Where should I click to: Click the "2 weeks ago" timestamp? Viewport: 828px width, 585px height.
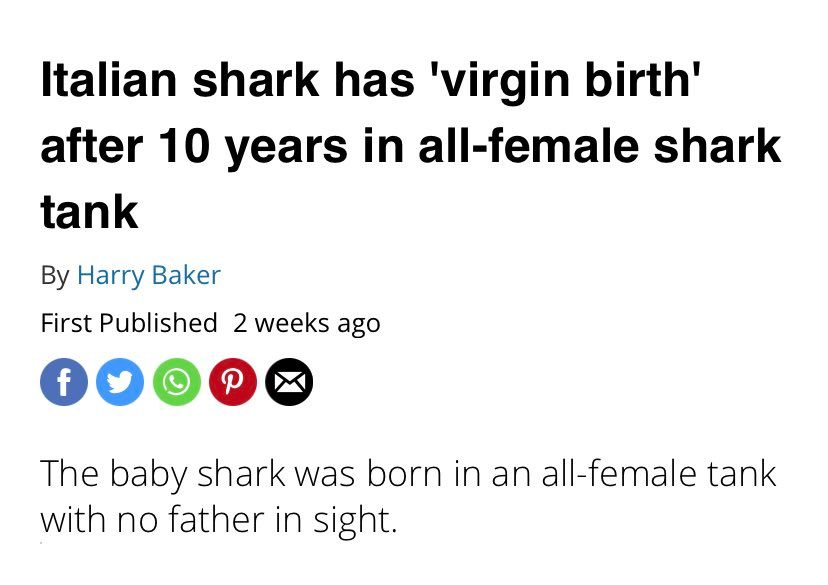coord(306,323)
